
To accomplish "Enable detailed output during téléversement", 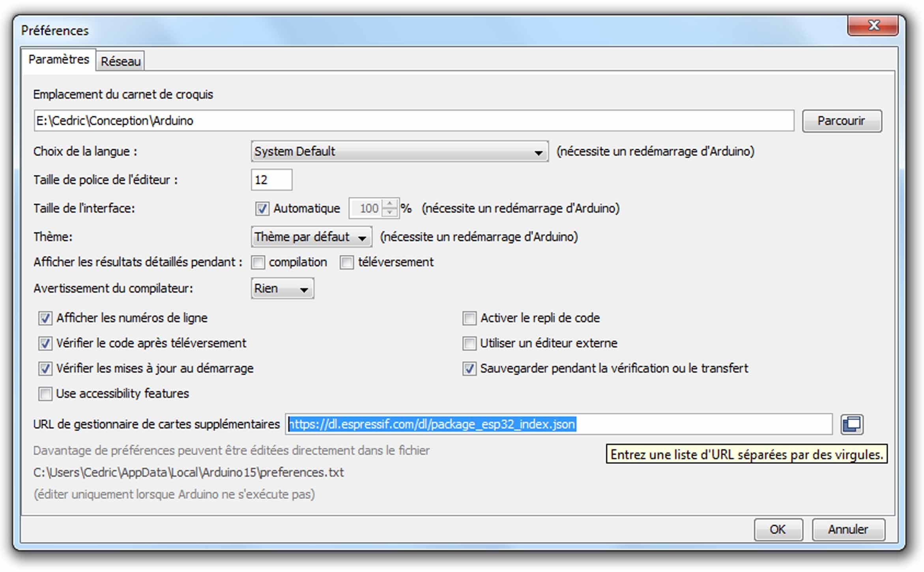I will (x=347, y=262).
